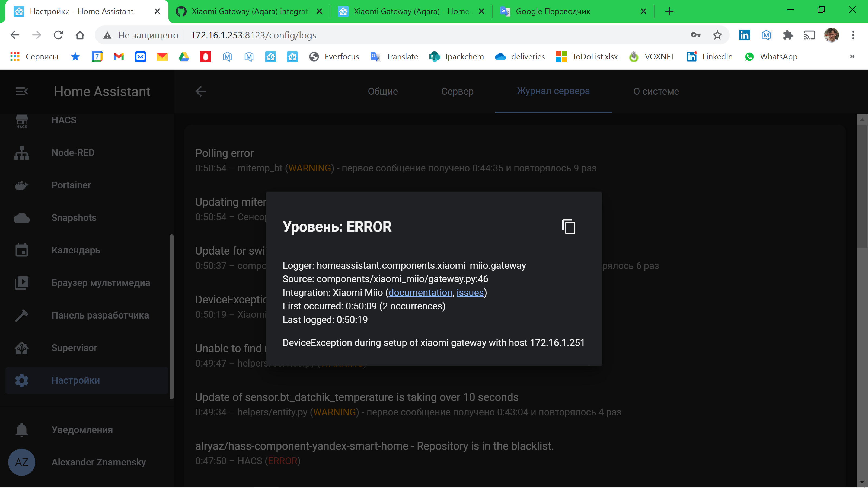Open the Node-RED sidebar item
The image size is (868, 488).
73,153
